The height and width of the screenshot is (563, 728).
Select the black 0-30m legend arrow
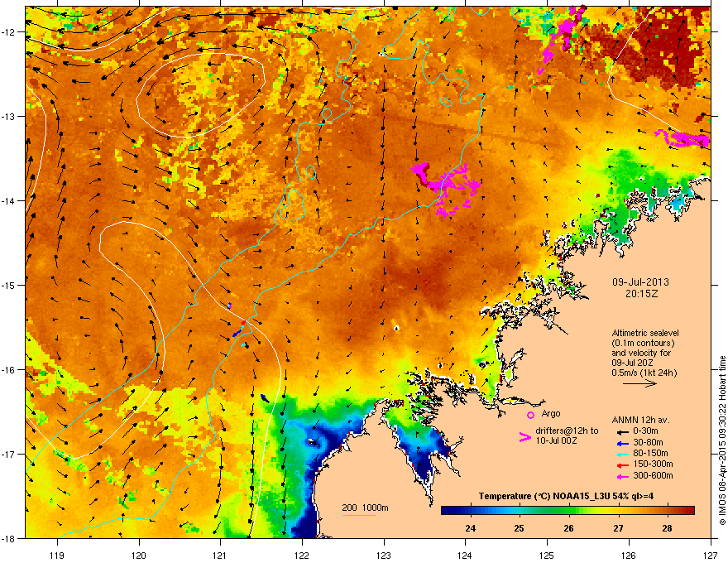(622, 431)
